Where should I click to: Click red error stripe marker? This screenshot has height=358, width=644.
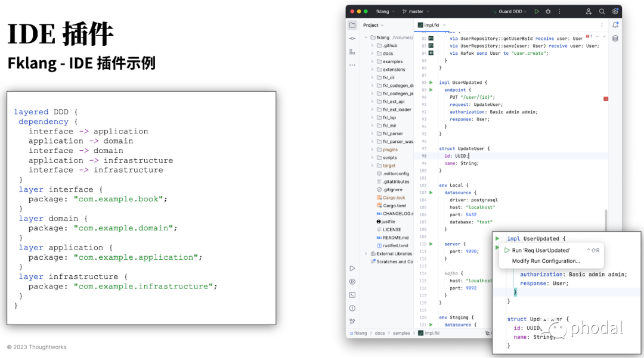point(606,99)
